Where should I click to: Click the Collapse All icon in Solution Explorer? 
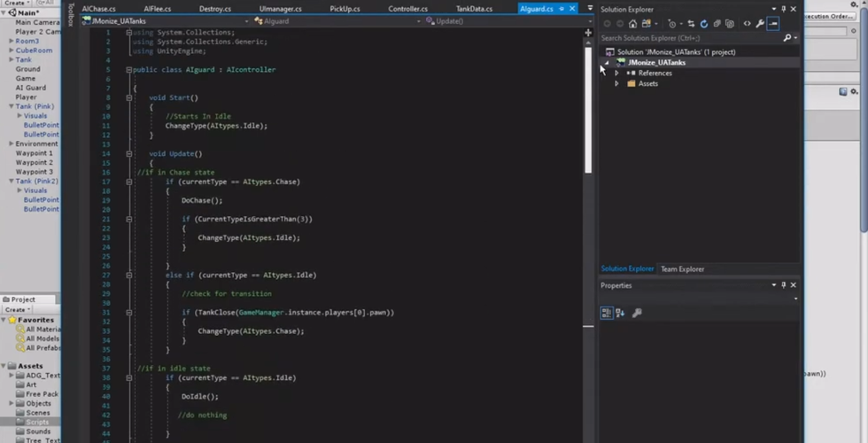pyautogui.click(x=717, y=24)
